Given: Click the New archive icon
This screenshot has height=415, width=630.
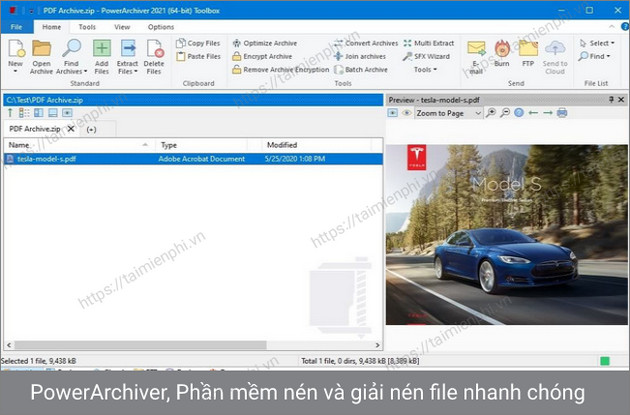Looking at the screenshot, I should [16, 49].
